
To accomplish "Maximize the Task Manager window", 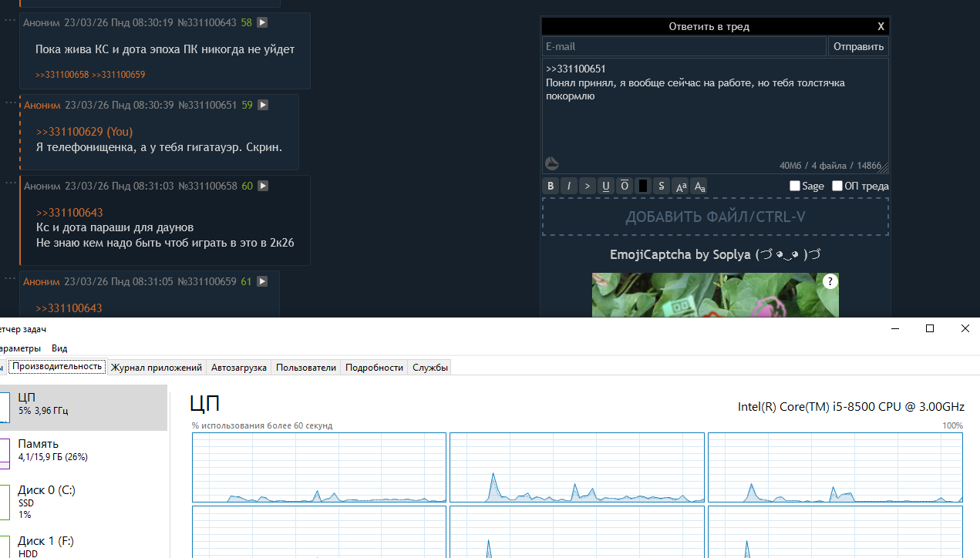I will (930, 328).
